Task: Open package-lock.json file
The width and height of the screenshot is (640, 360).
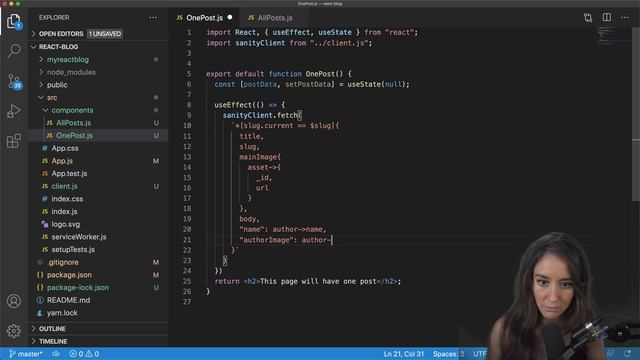Action: coord(98,287)
